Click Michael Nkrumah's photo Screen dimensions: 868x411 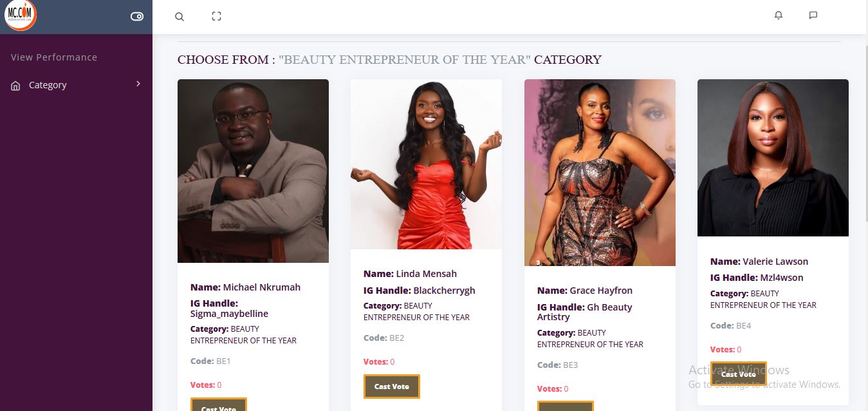pos(253,171)
